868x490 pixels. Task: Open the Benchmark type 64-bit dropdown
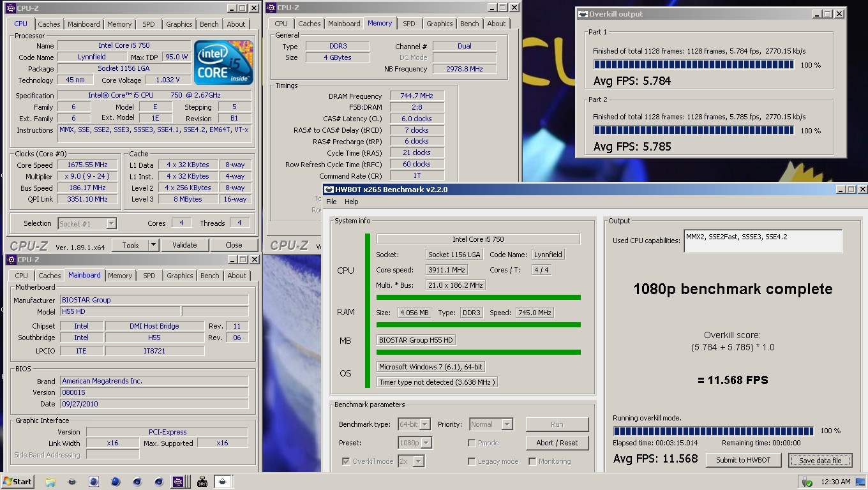414,424
